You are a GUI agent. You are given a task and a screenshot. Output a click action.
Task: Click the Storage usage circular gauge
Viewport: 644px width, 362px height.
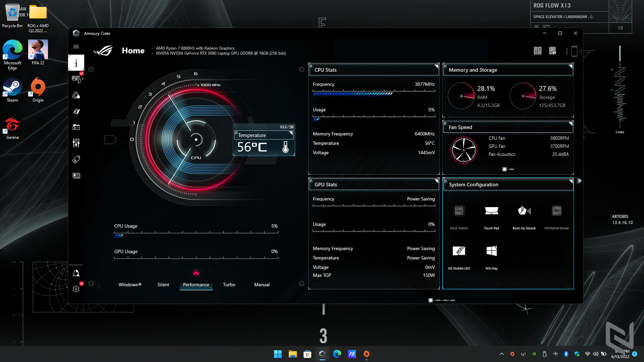[523, 96]
